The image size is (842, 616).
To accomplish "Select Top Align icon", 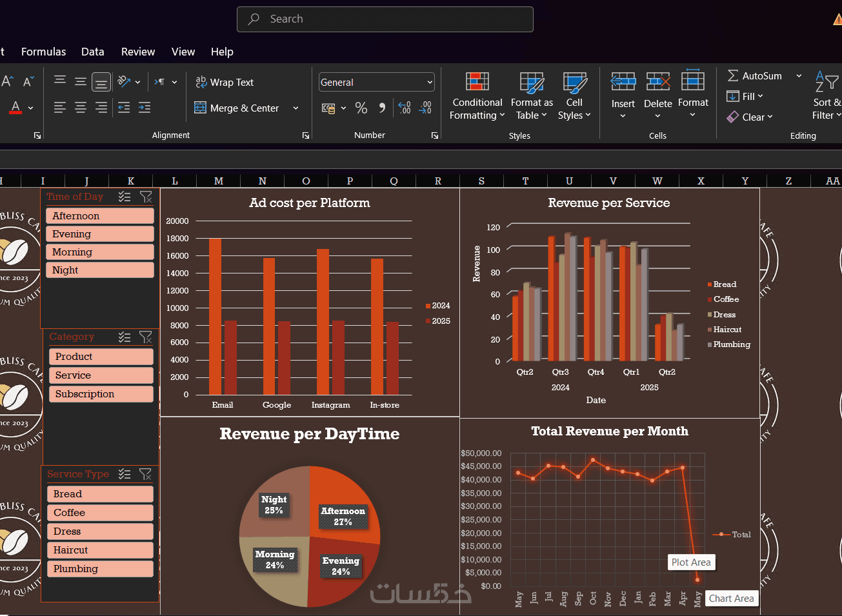I will click(60, 81).
